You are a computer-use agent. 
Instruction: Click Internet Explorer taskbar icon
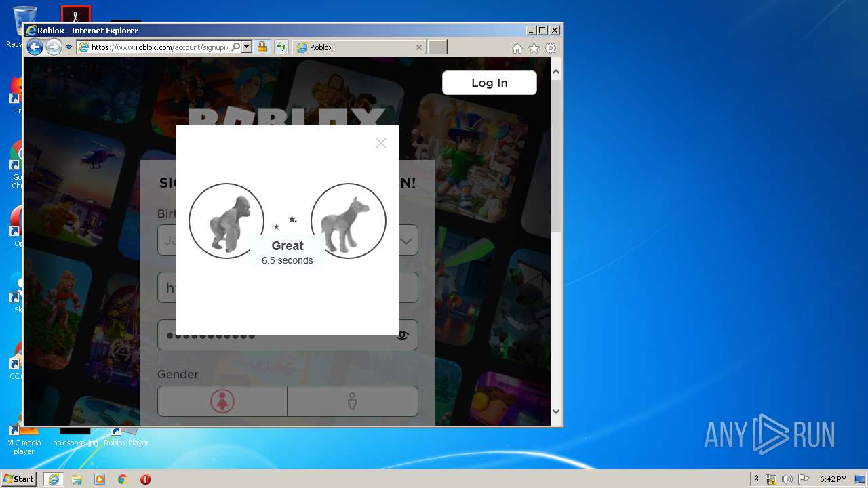coord(54,479)
